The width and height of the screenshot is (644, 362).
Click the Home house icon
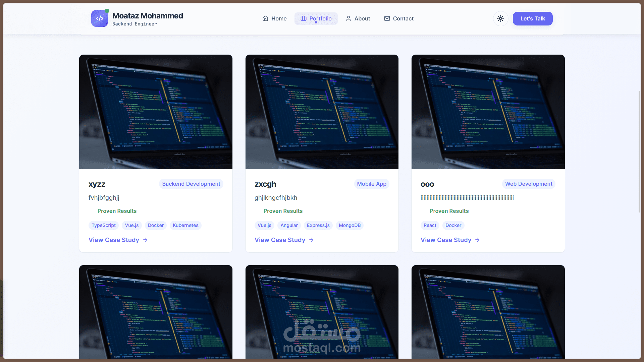click(x=265, y=18)
